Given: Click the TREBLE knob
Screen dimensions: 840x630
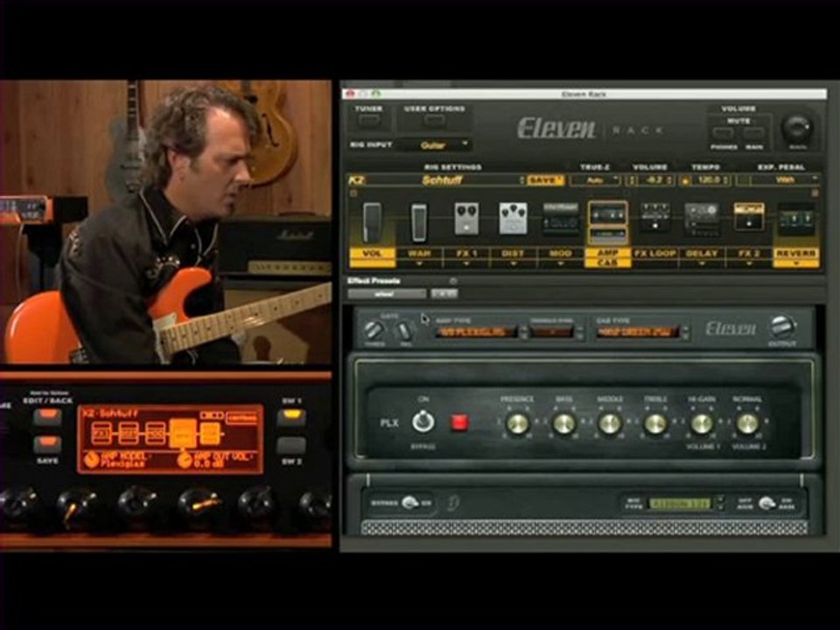Looking at the screenshot, I should [655, 423].
